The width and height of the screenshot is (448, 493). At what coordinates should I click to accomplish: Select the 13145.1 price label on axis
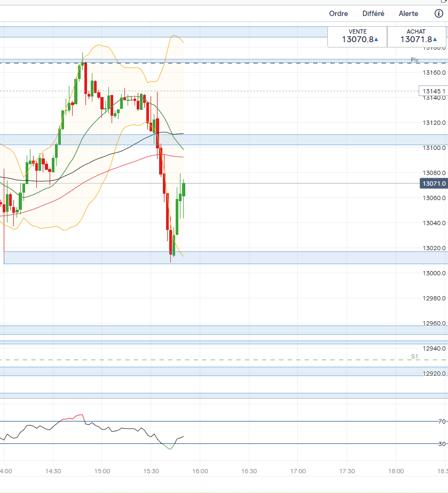click(434, 91)
